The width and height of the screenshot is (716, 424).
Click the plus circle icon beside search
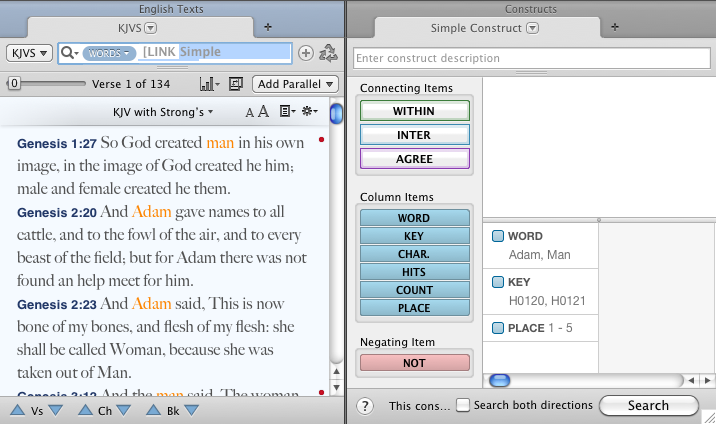[306, 53]
